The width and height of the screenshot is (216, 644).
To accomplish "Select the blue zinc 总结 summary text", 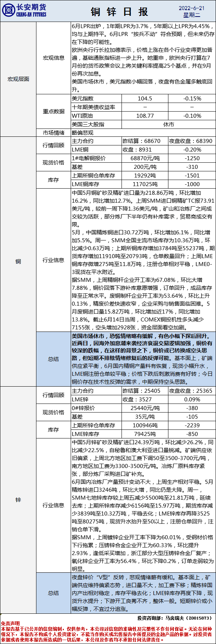I will [143, 593].
